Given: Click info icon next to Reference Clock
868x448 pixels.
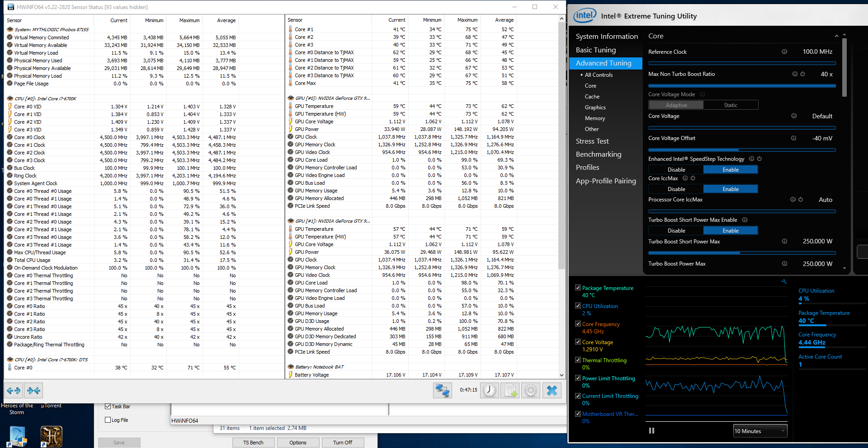Looking at the screenshot, I should tap(784, 51).
